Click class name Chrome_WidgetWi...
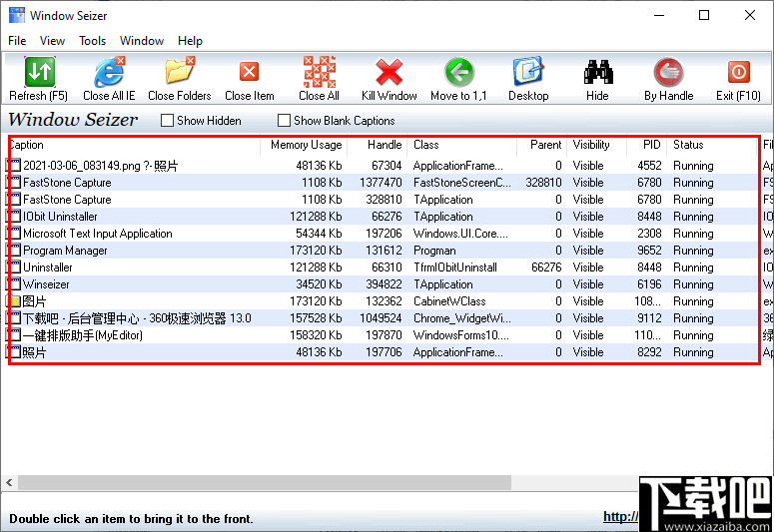The height and width of the screenshot is (532, 774). pyautogui.click(x=462, y=318)
